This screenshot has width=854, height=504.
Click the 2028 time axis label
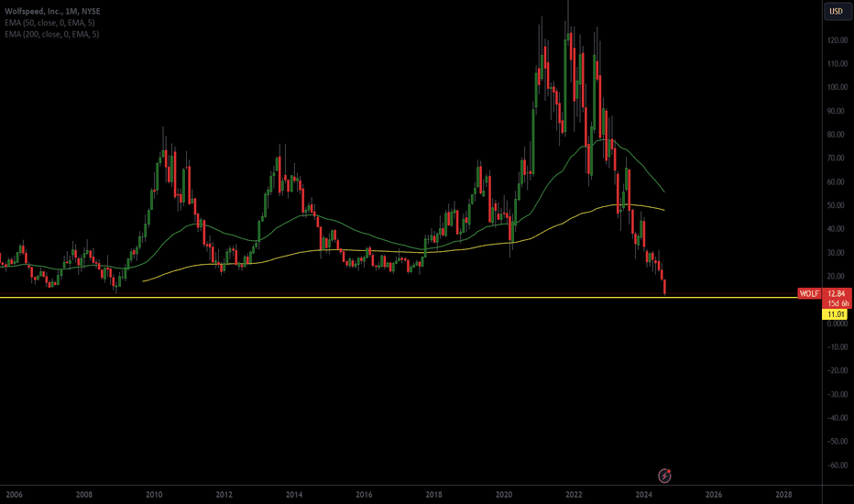783,495
